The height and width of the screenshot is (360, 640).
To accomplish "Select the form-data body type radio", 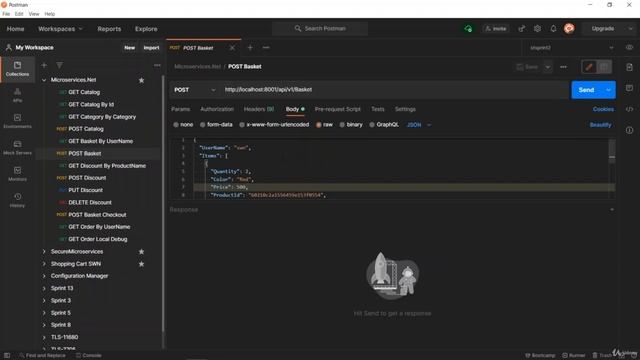I will [x=202, y=125].
